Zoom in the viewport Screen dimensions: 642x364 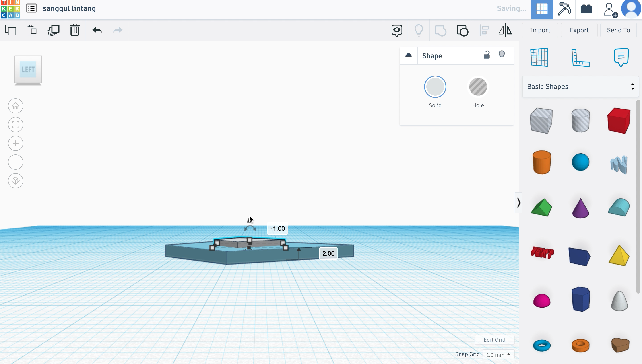(16, 144)
